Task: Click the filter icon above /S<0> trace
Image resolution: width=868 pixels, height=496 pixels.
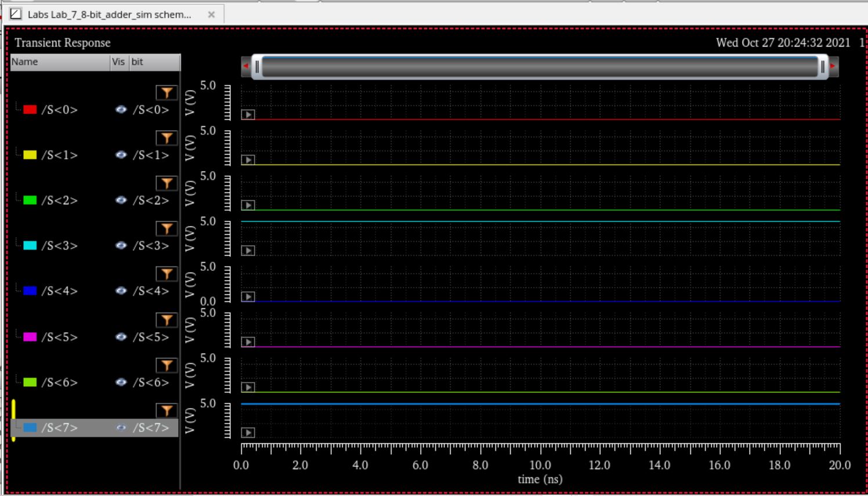Action: click(167, 93)
